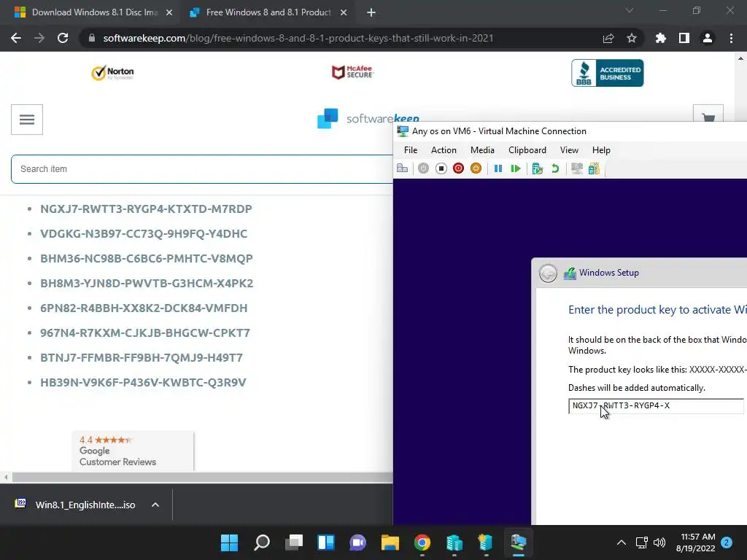
Task: Open File menu in VM Connection
Action: pos(411,150)
